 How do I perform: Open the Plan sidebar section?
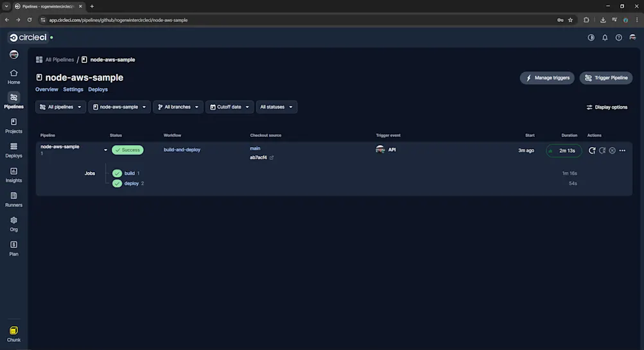pyautogui.click(x=13, y=249)
